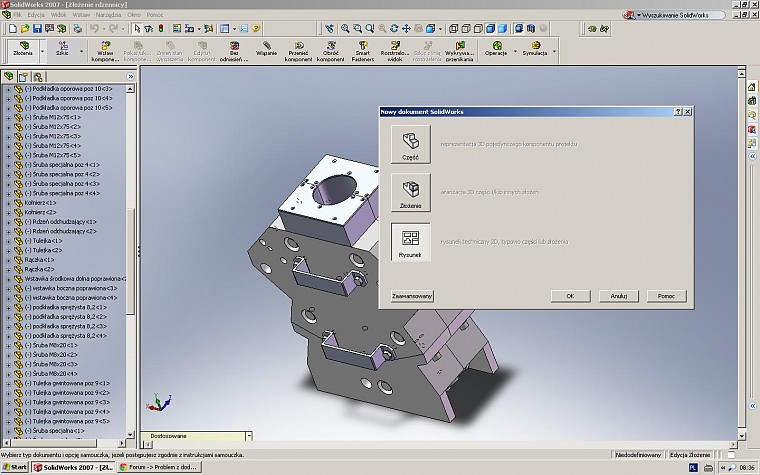Screen dimensions: 760x475
Task: Click Wiązanie (mate) tool
Action: pos(266,48)
